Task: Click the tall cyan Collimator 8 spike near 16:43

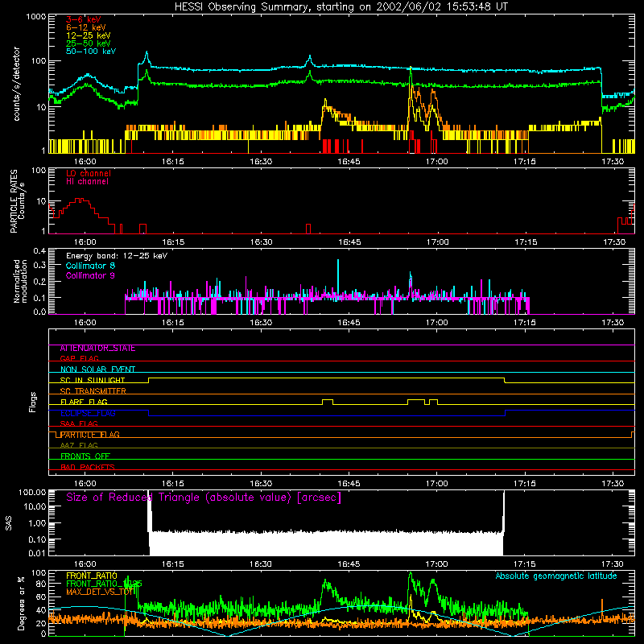Action: pos(338,279)
